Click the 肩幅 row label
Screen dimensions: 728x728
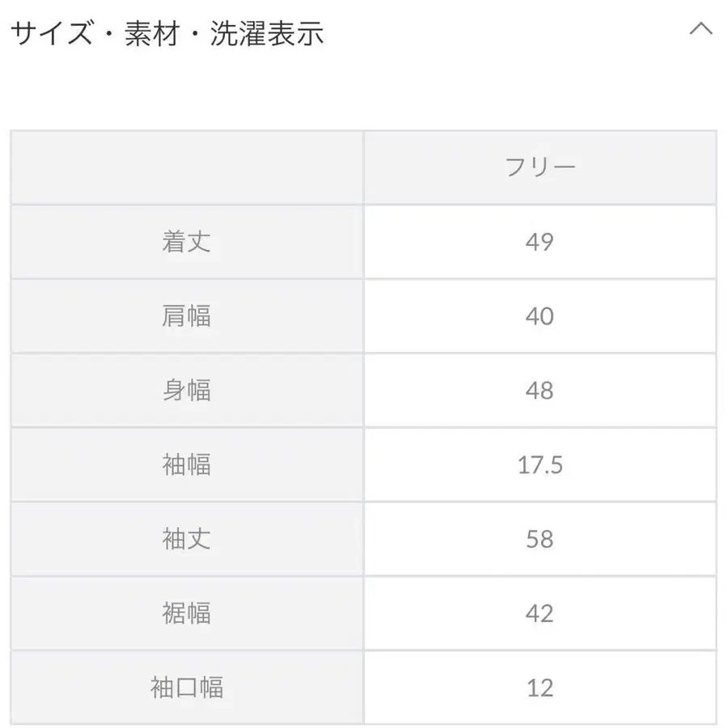(187, 316)
